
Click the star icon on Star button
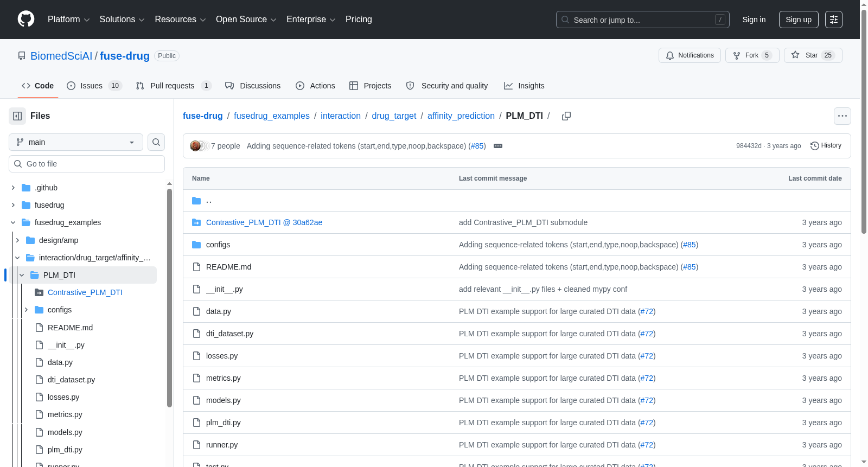coord(795,55)
